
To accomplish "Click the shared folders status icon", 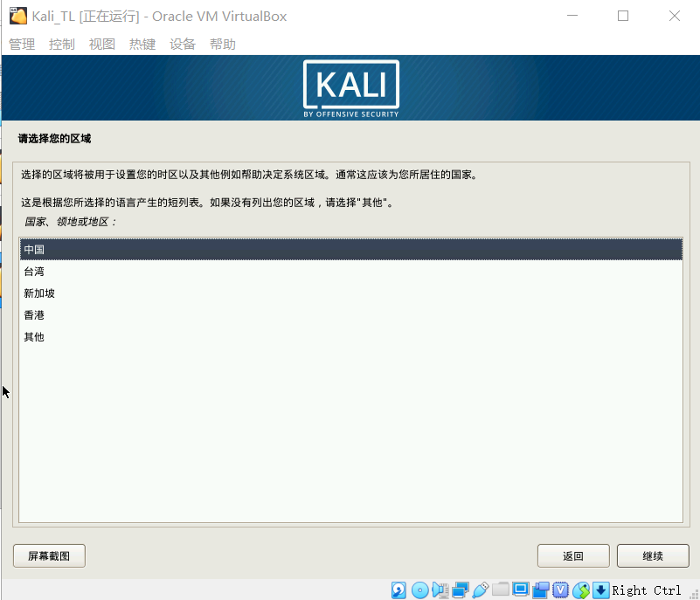I will (501, 590).
